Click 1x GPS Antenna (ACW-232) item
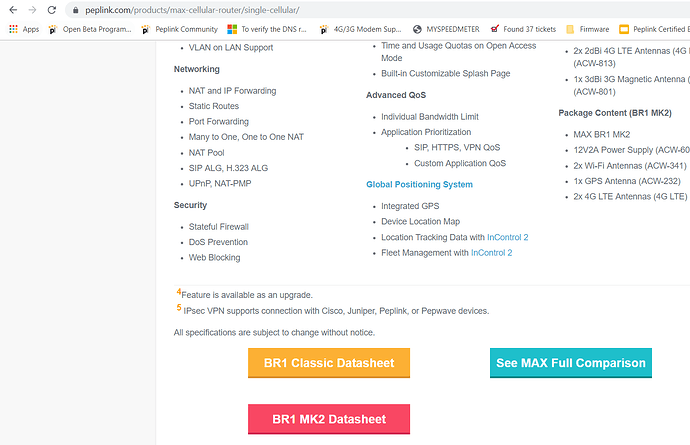The width and height of the screenshot is (690, 445). point(627,181)
